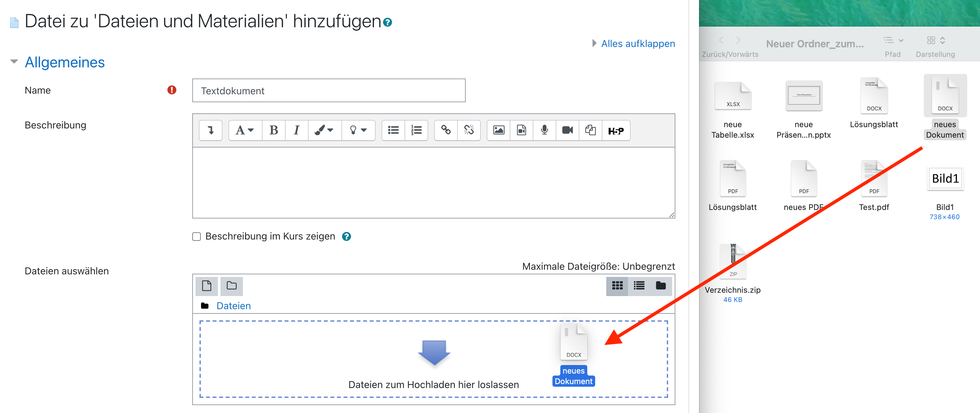Viewport: 980px width, 413px height.
Task: Click the Bold formatting button
Action: click(x=273, y=130)
